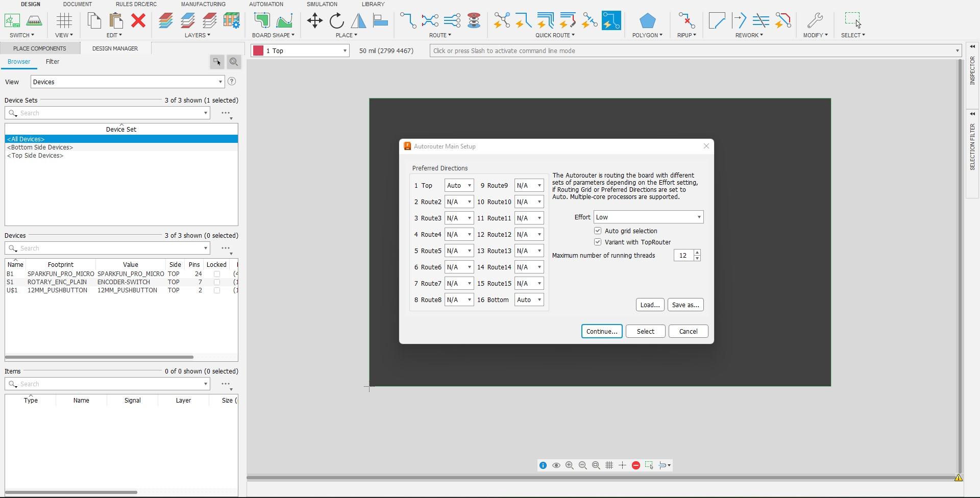
Task: Open the Place Components tab
Action: click(40, 48)
